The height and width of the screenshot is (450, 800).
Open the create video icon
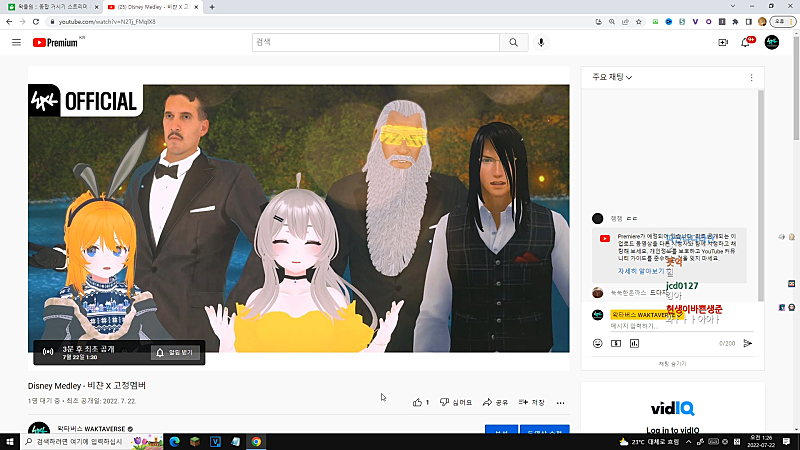(x=723, y=42)
